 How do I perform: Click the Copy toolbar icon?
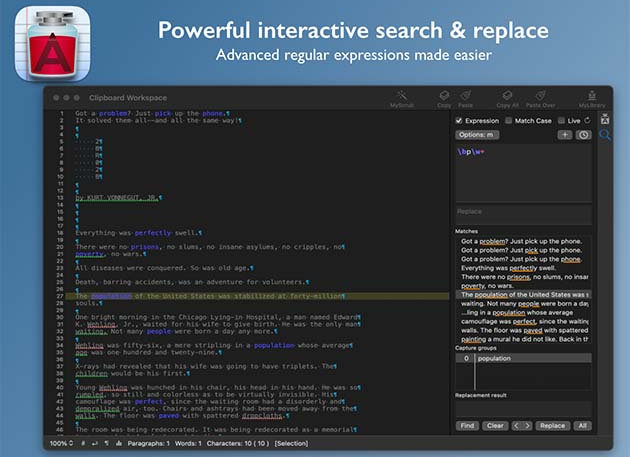(x=444, y=98)
